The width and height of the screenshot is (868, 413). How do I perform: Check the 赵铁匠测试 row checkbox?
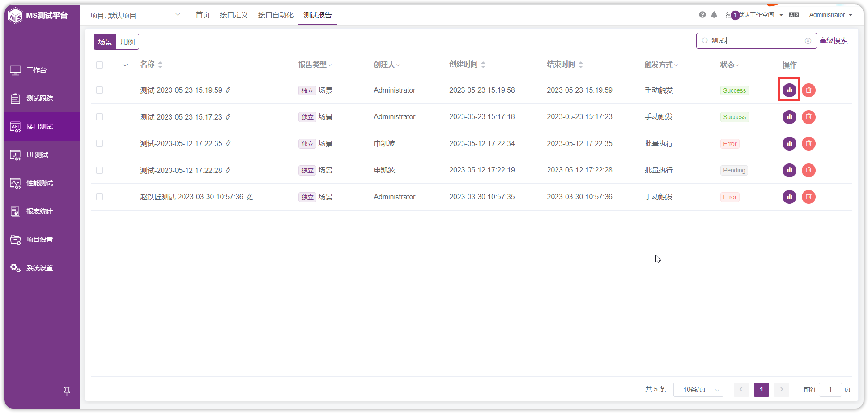[x=99, y=197]
